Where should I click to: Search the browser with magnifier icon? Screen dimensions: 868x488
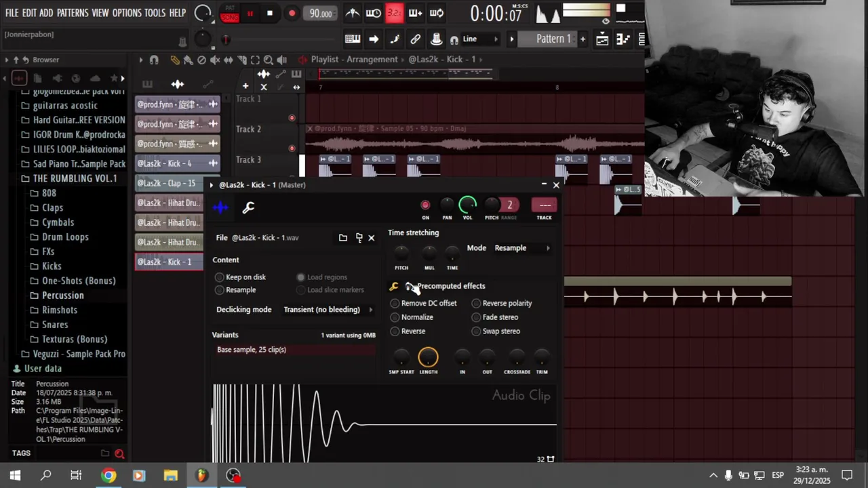pos(119,453)
